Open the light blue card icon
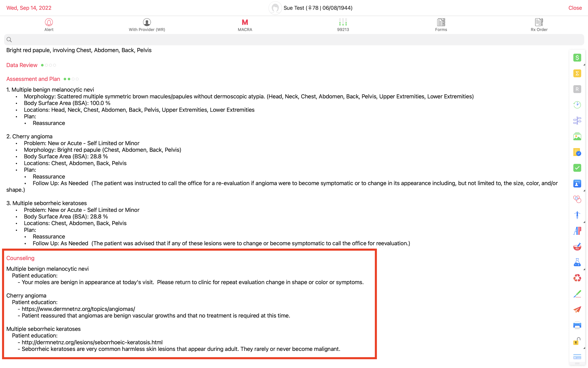588x368 pixels. (x=577, y=357)
